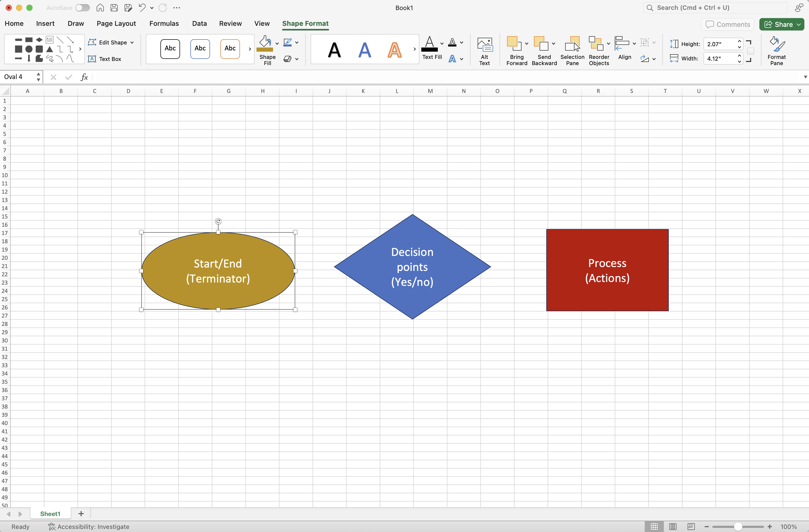This screenshot has height=532, width=809.
Task: Click the Save icon in title bar
Action: pos(114,7)
